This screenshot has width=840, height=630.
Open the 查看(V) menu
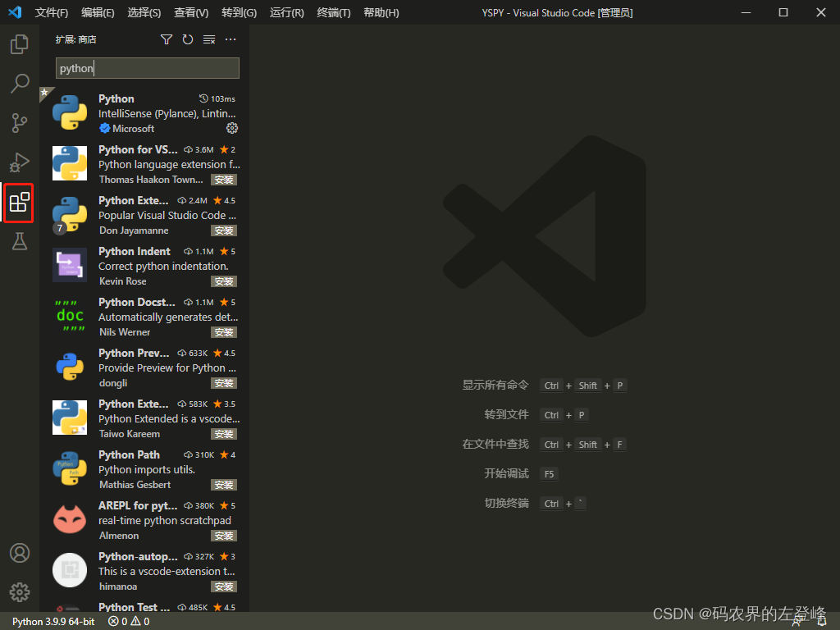pos(191,12)
